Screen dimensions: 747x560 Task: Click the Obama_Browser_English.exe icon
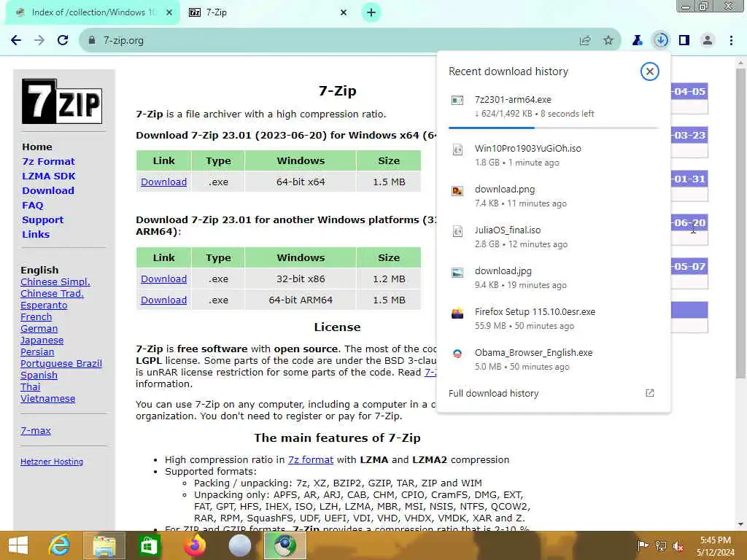457,354
